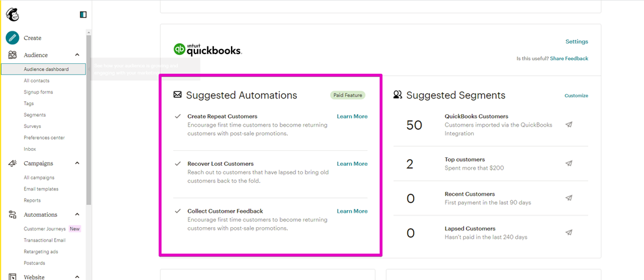Click send icon for Recent Customers
Image resolution: width=644 pixels, height=280 pixels.
point(569,198)
